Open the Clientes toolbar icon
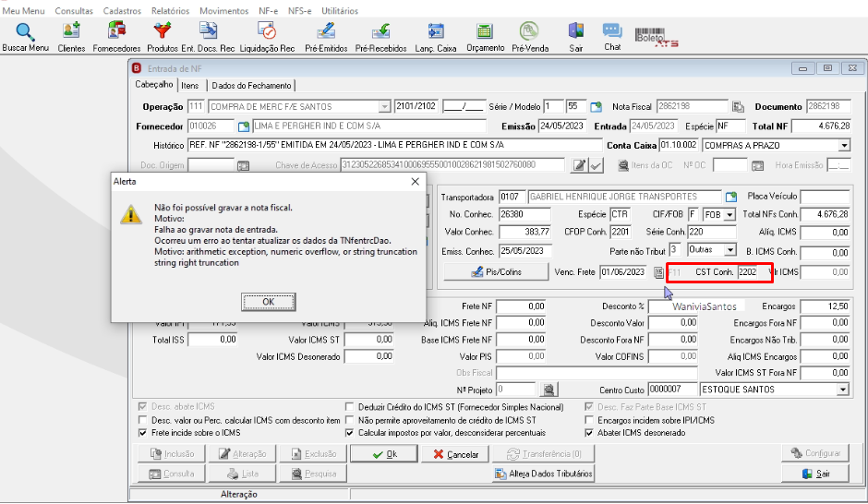This screenshot has width=868, height=504. pos(71,31)
